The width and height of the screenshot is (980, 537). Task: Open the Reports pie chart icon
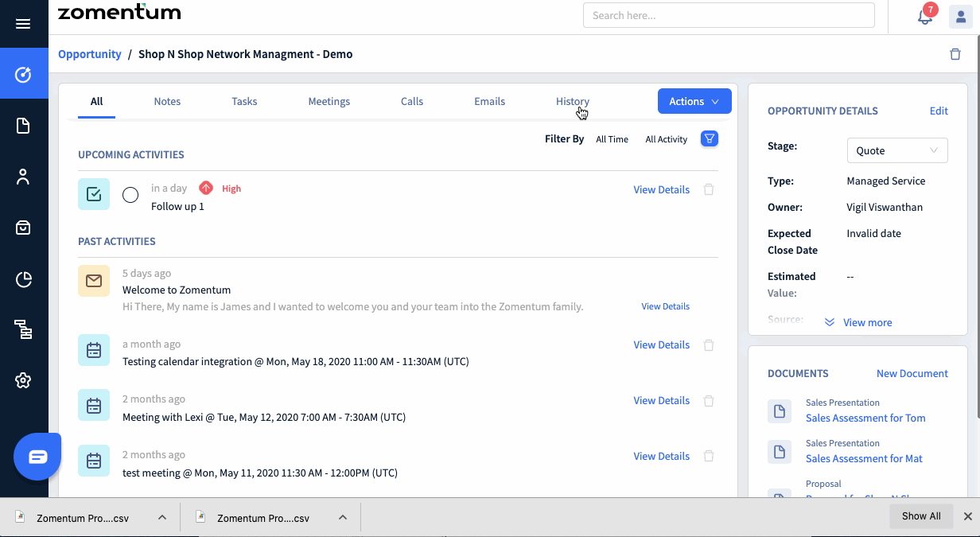24,278
